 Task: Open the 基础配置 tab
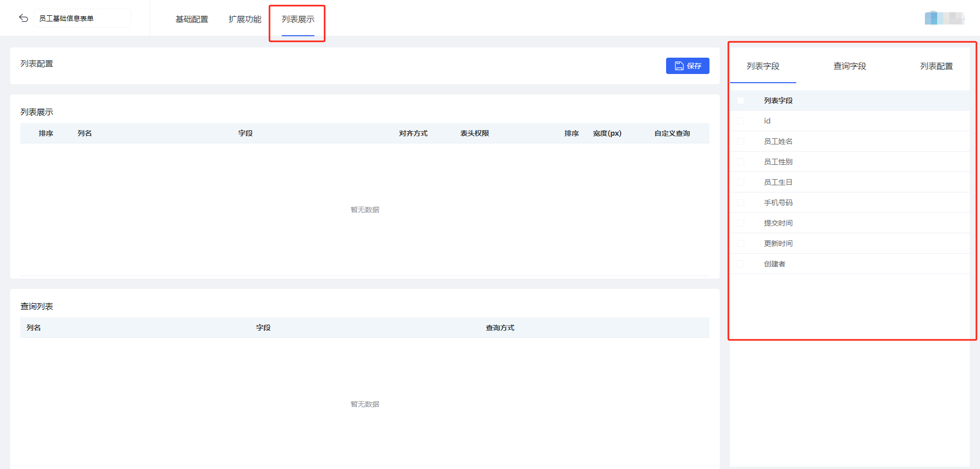pos(191,19)
